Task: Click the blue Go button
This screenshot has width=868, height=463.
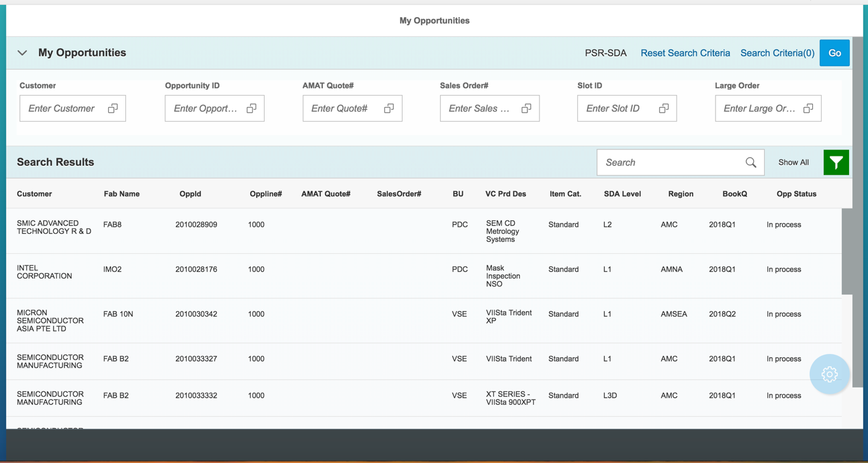Action: click(x=834, y=53)
